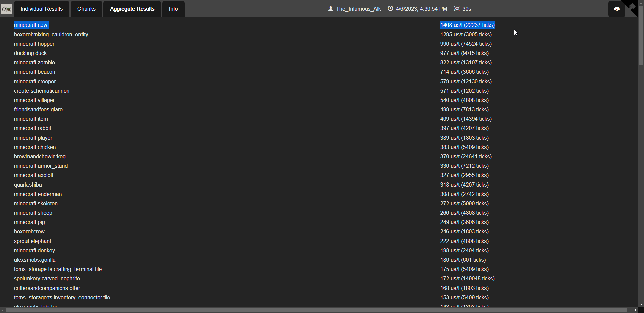Click the 1468 us/t (22237 ticks) value

tap(468, 25)
